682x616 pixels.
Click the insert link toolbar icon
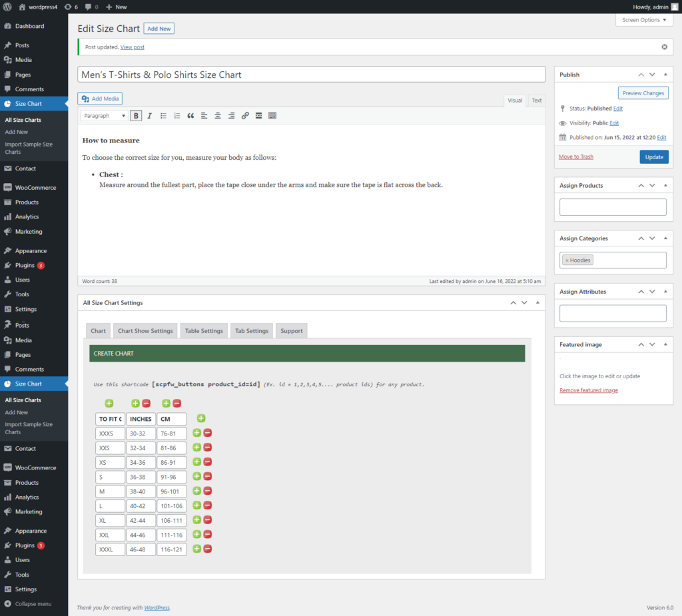245,116
